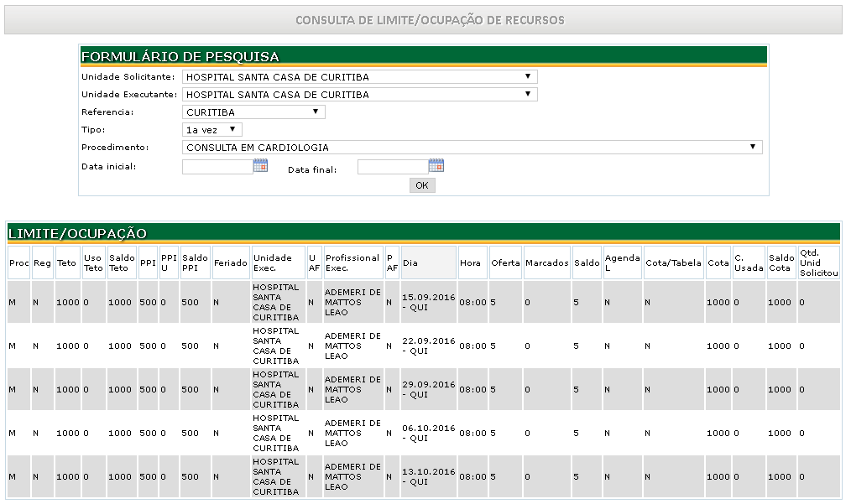
Task: Click the Data final input field
Action: [392, 165]
